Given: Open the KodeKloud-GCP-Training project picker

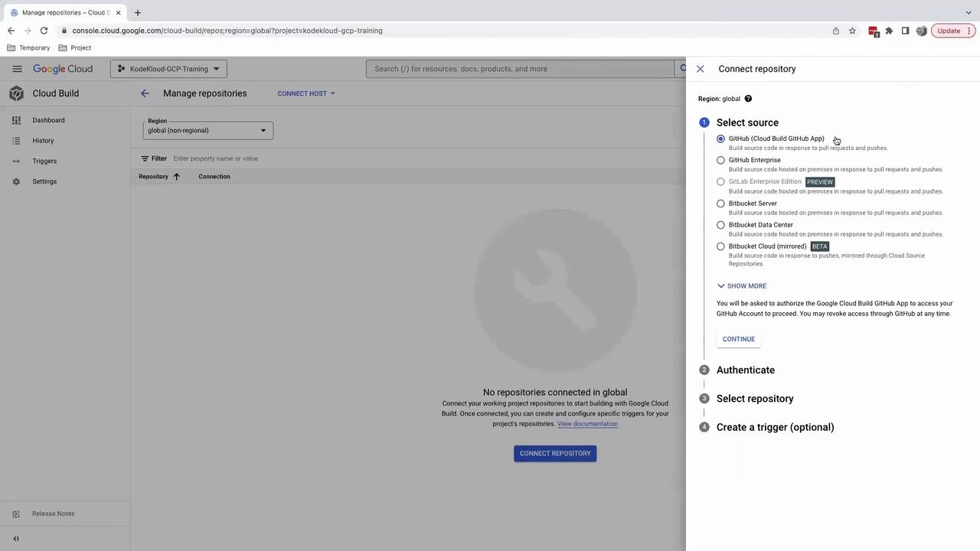Looking at the screenshot, I should 168,69.
